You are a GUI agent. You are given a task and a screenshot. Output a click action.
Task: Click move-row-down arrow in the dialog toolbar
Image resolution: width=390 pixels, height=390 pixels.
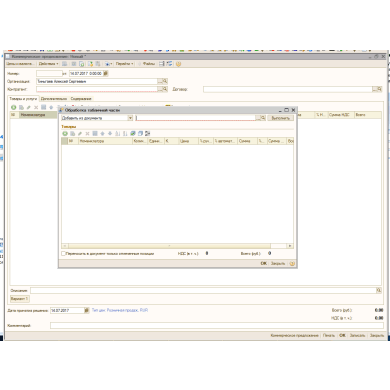(110, 133)
